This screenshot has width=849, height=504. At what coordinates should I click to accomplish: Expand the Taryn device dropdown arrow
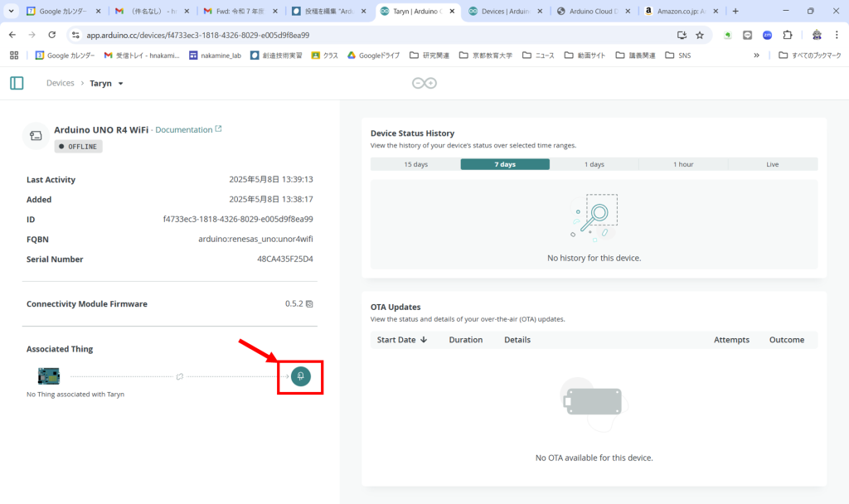pos(120,84)
